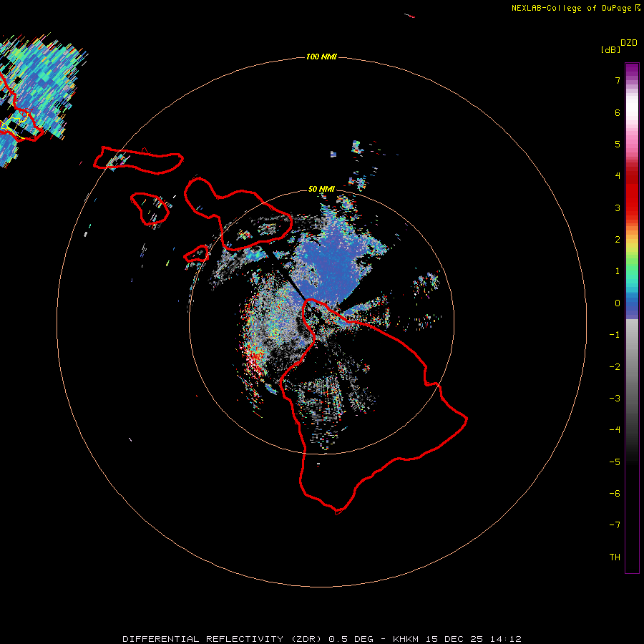The width and height of the screenshot is (644, 644).
Task: Click the [dB] unit label
Action: [x=610, y=49]
